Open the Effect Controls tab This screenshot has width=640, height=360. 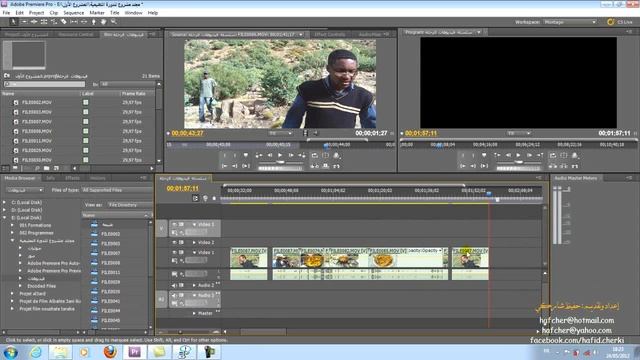pos(330,35)
